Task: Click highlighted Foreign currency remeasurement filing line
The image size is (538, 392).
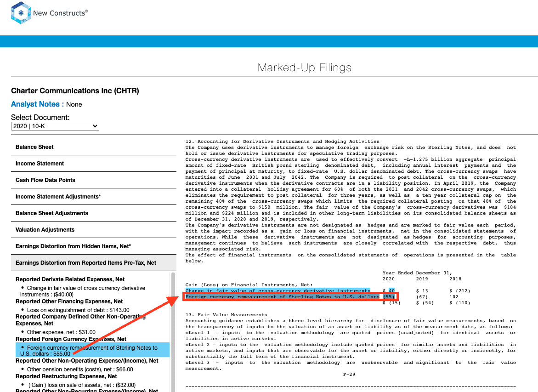Action: pyautogui.click(x=283, y=296)
